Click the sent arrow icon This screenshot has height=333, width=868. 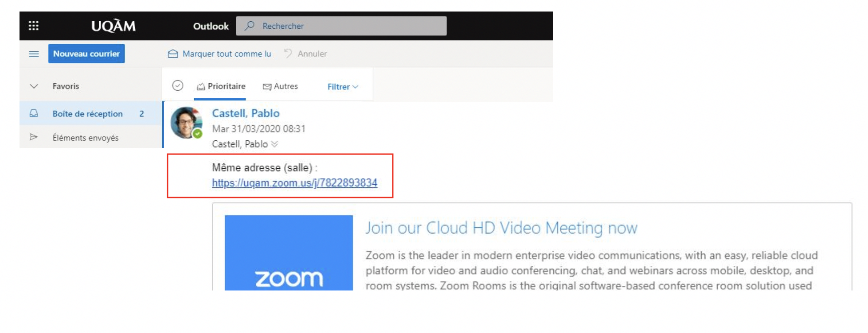pos(33,137)
